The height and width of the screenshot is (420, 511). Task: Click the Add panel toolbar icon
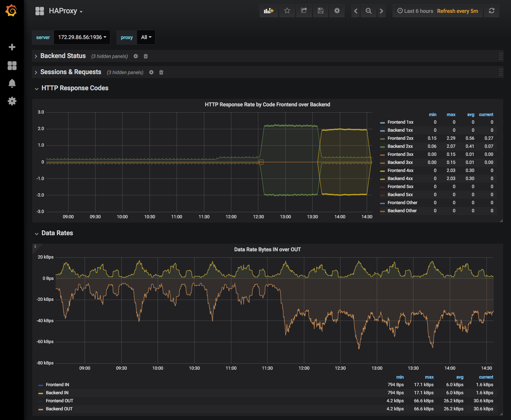coord(268,11)
